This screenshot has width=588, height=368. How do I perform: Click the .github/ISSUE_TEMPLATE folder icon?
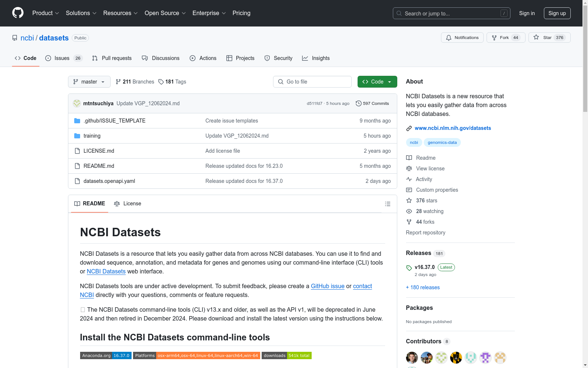(x=77, y=121)
